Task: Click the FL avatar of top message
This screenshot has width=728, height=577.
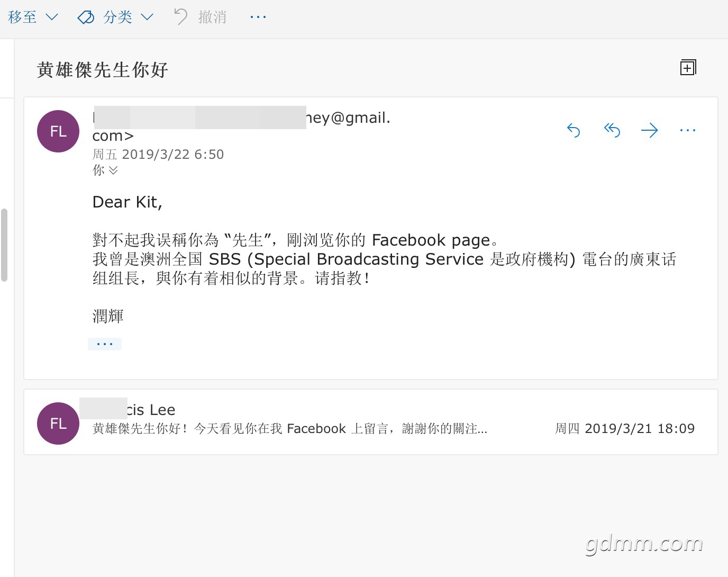Action: click(x=58, y=131)
